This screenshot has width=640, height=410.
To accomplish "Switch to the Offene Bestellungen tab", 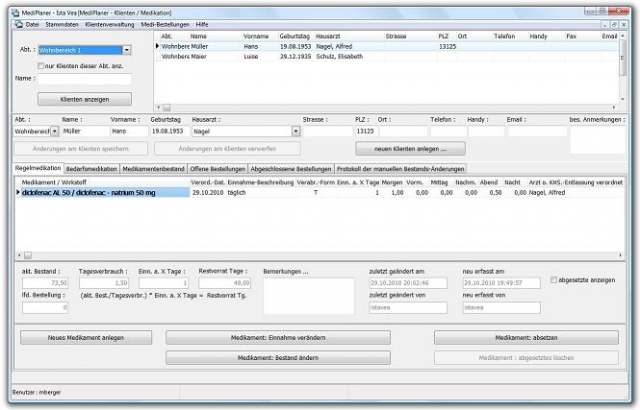I will pos(218,169).
